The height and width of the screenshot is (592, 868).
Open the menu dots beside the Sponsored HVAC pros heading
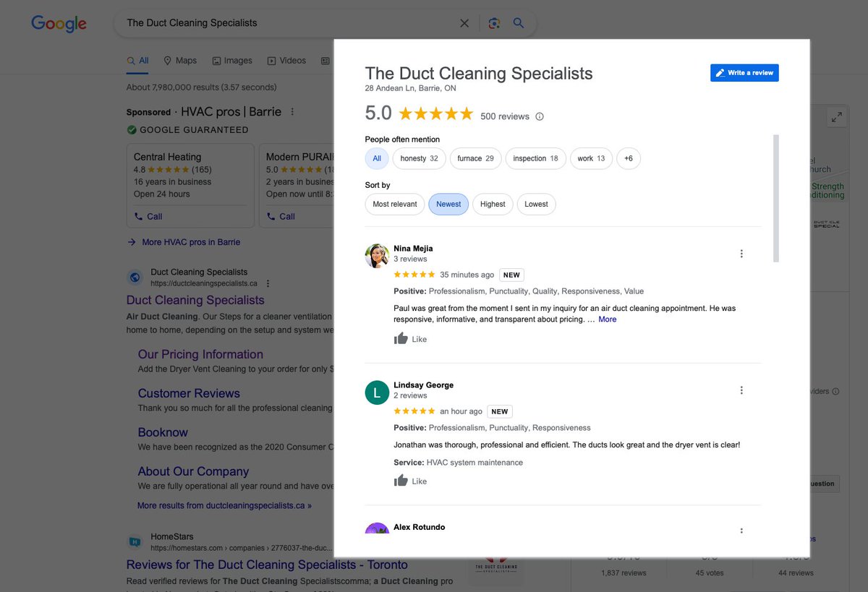pos(292,112)
